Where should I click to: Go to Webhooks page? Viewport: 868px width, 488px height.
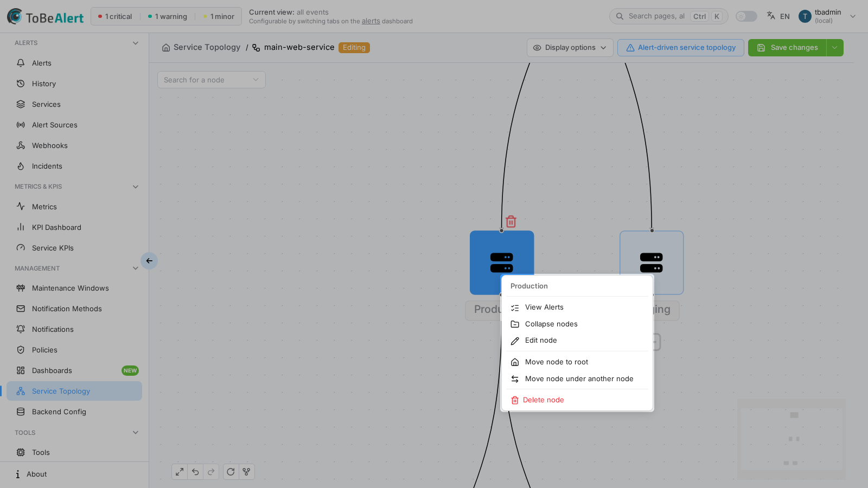point(74,145)
